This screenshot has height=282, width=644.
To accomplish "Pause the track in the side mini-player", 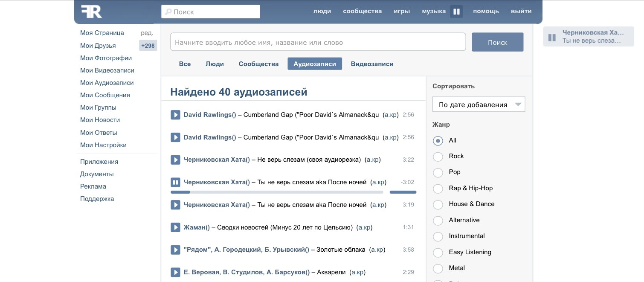I will (552, 38).
